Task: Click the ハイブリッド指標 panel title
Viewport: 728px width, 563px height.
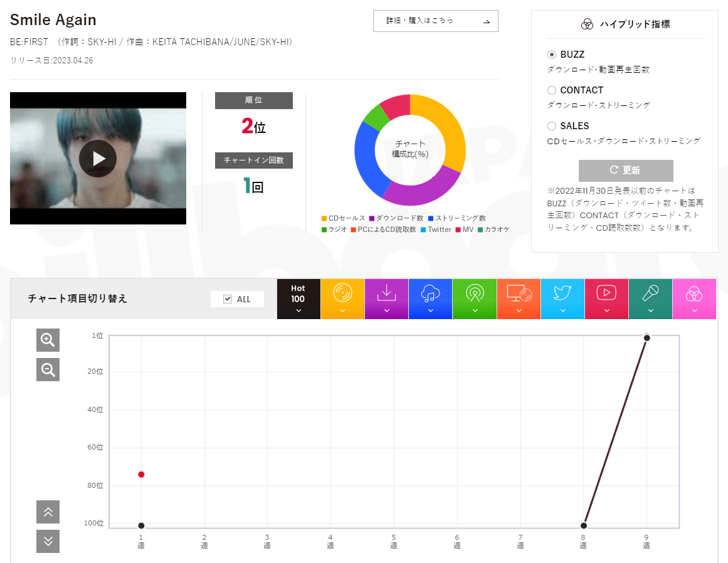Action: tap(635, 24)
